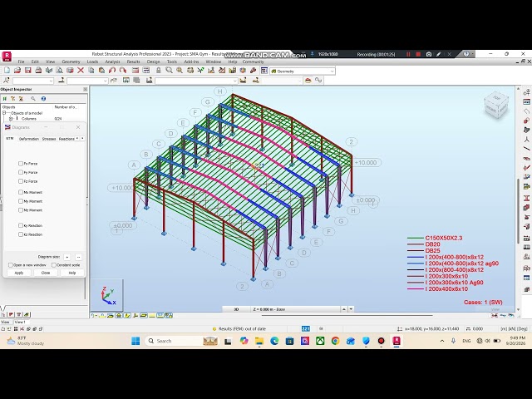Save the project with the floppy icon
532x399 pixels.
pos(27,70)
